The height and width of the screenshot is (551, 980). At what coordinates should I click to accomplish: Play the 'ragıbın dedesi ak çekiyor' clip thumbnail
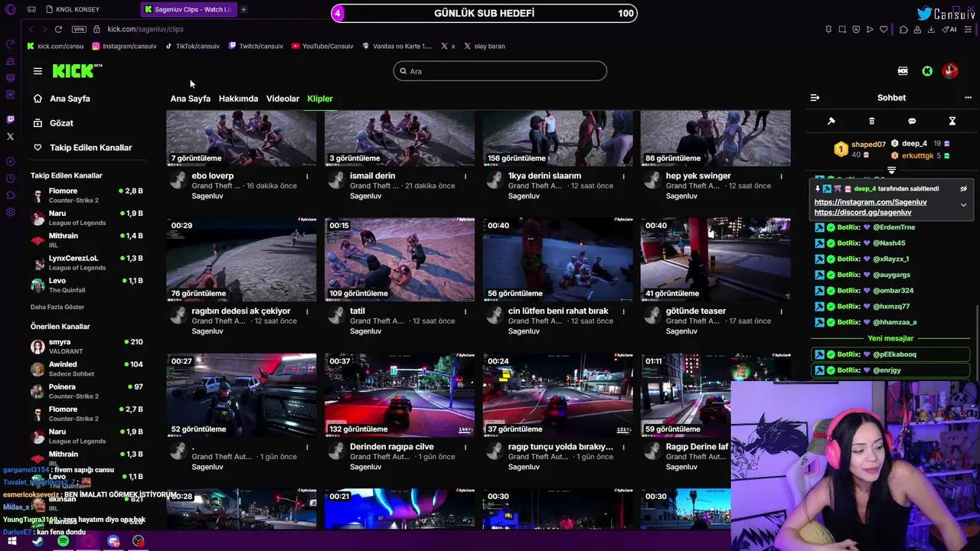(241, 259)
